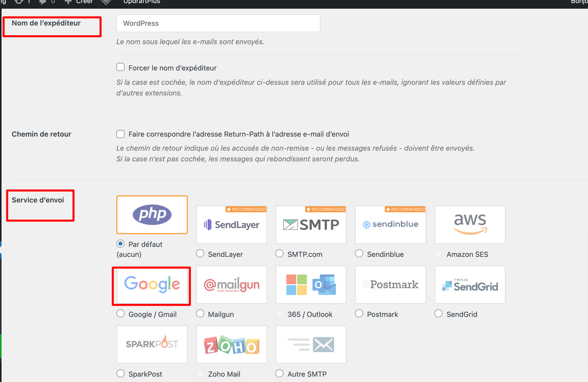Choose the Zoho Mail radio option
The image size is (588, 382).
pos(200,373)
